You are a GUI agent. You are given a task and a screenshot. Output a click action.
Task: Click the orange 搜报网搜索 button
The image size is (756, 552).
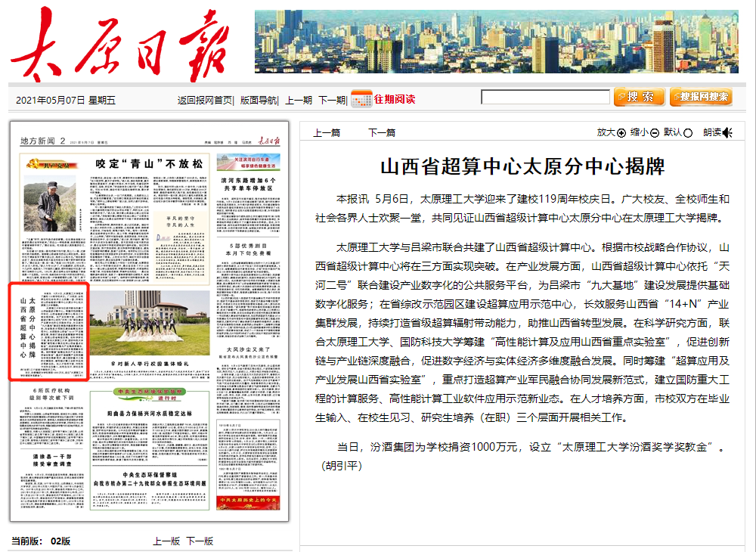[x=700, y=97]
